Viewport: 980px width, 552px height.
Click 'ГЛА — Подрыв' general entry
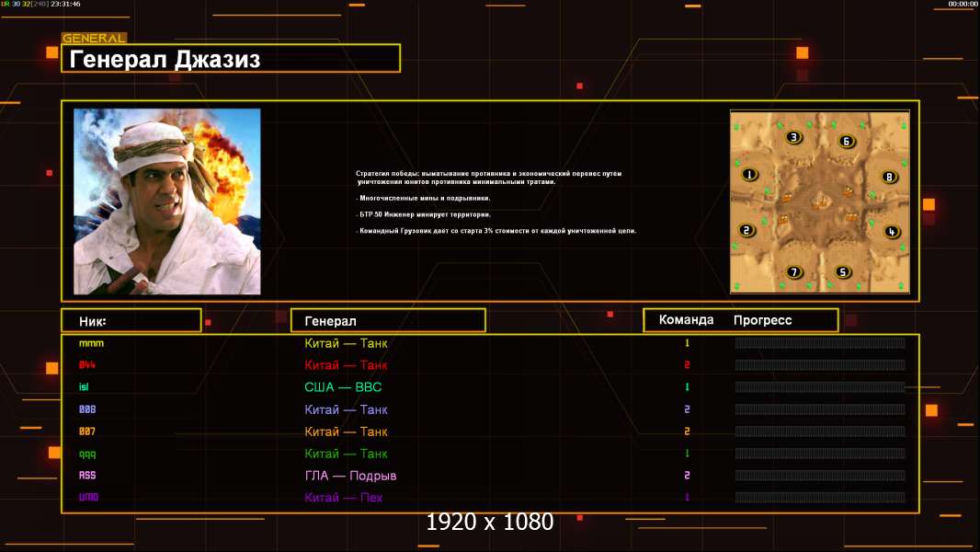pos(350,476)
